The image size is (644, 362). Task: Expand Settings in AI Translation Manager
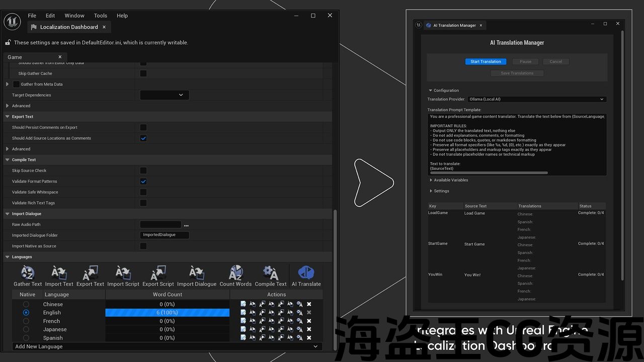tap(431, 191)
